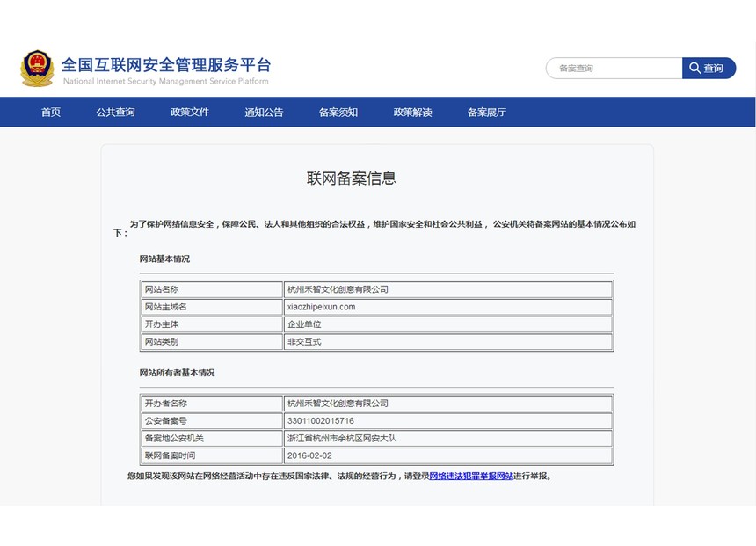Click the 浙江省杭州市余杭区网安大队 cell

pyautogui.click(x=448, y=438)
